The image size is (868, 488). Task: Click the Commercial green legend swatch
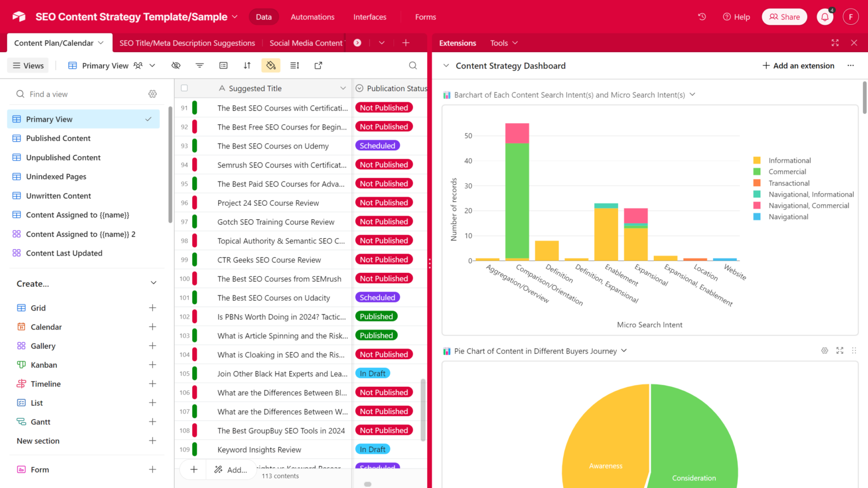click(x=757, y=172)
